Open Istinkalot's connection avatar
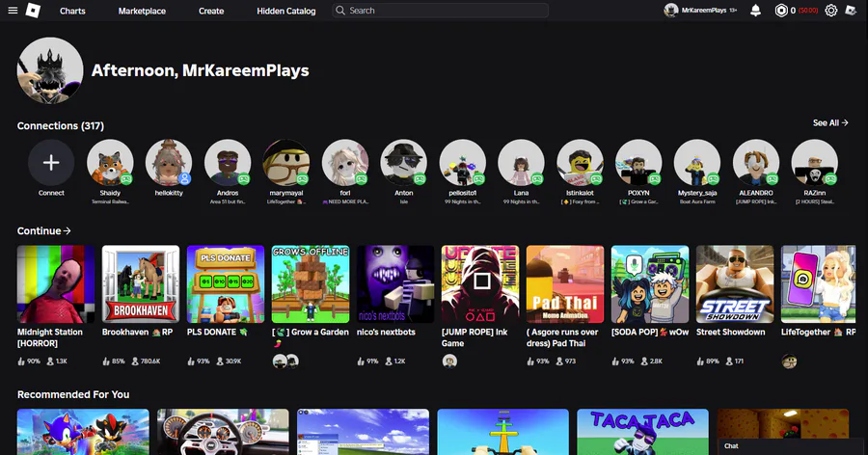This screenshot has width=868, height=455. click(x=581, y=162)
